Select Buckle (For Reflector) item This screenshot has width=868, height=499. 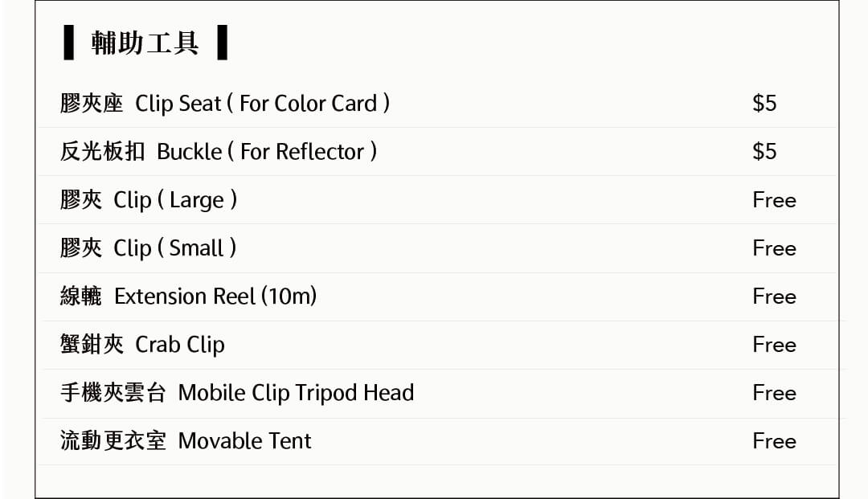tap(219, 152)
